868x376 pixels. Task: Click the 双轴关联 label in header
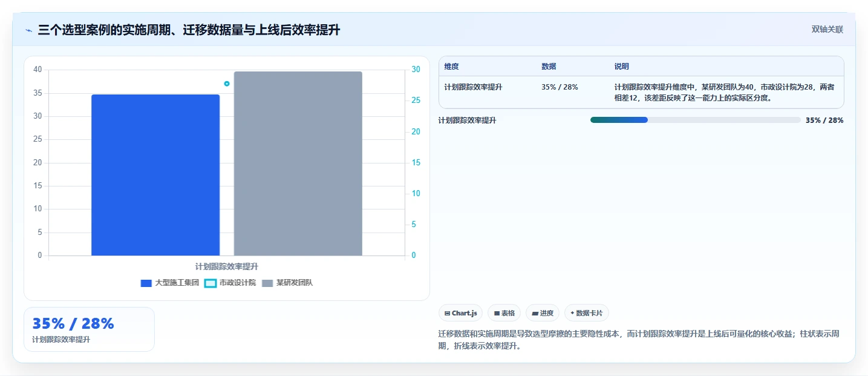(827, 29)
